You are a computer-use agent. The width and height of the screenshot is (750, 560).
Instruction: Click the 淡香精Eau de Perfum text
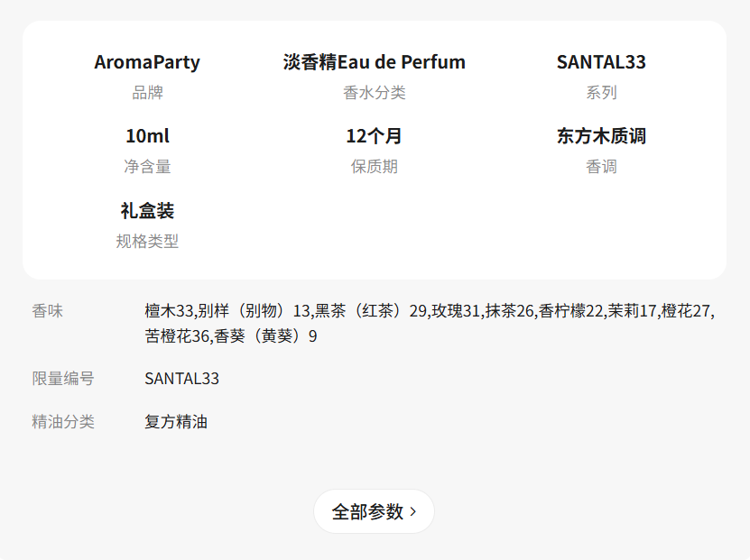click(x=375, y=62)
